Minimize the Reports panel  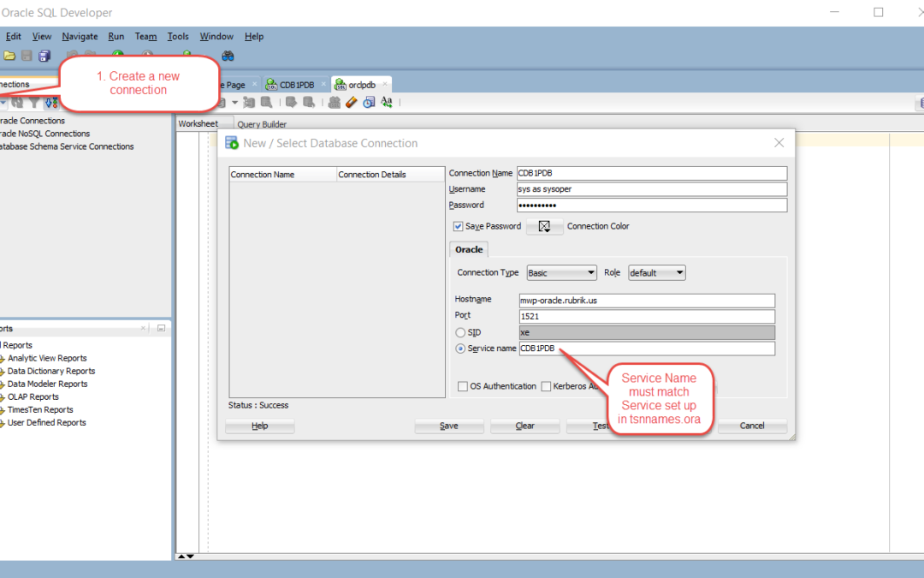point(161,328)
